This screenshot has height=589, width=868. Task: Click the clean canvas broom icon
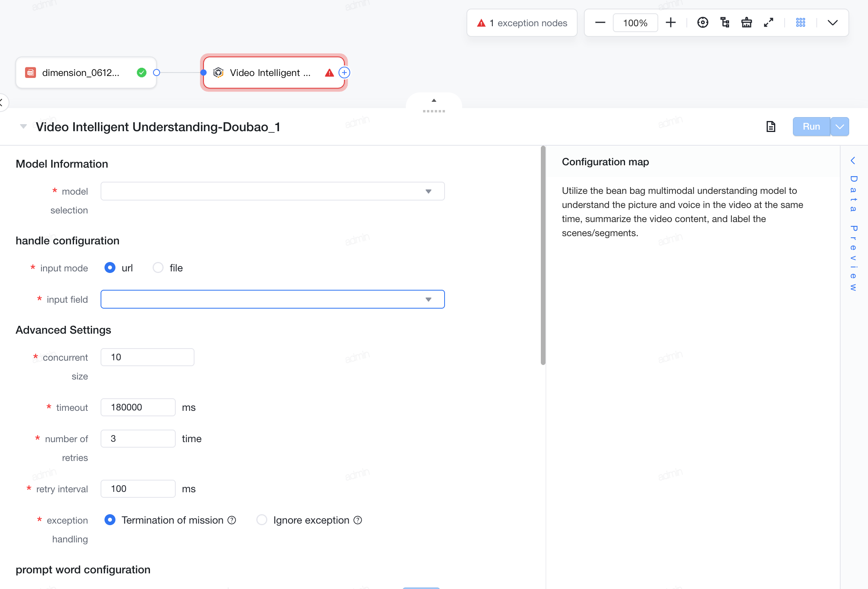[747, 23]
